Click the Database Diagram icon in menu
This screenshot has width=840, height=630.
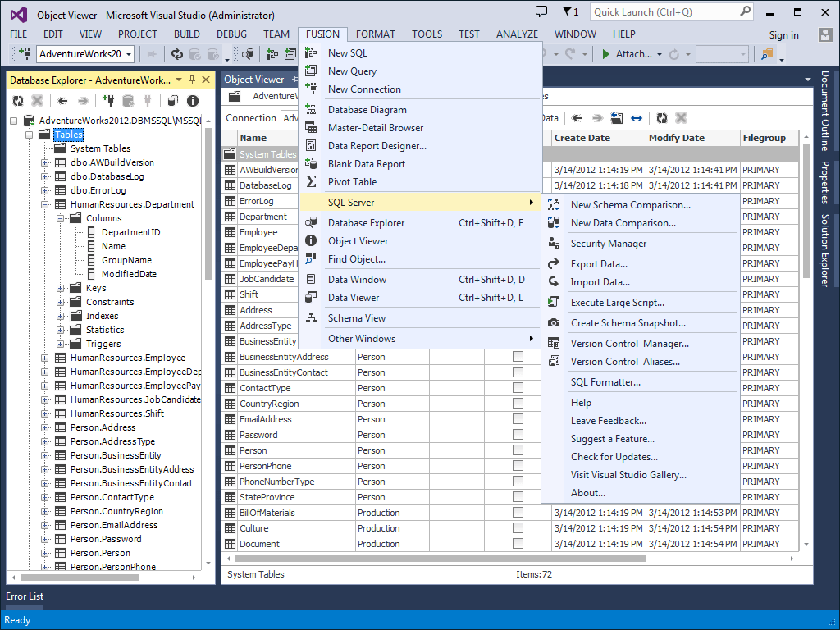point(311,109)
